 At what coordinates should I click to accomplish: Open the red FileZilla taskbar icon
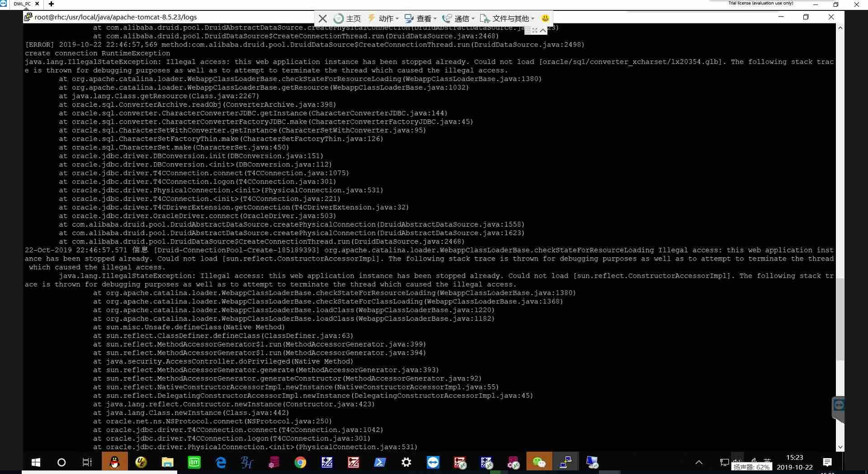pos(353,462)
